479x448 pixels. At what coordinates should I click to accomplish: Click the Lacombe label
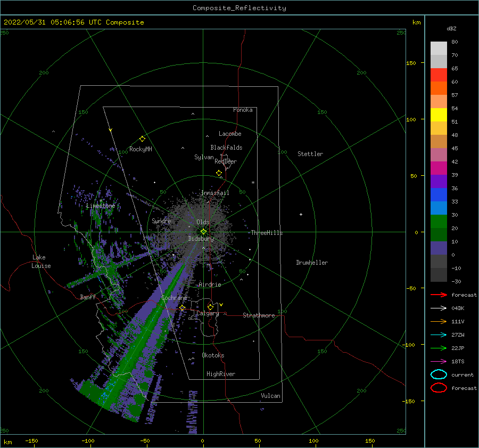pyautogui.click(x=230, y=134)
